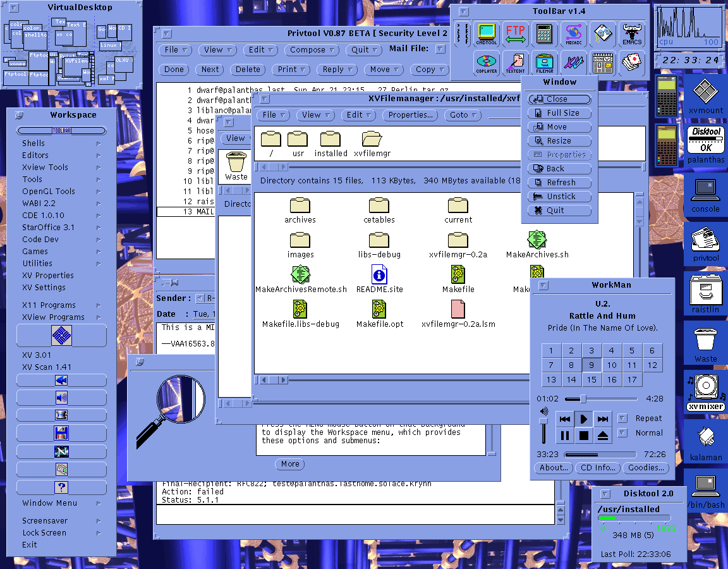Select the libs-debug folder icon

(x=379, y=245)
